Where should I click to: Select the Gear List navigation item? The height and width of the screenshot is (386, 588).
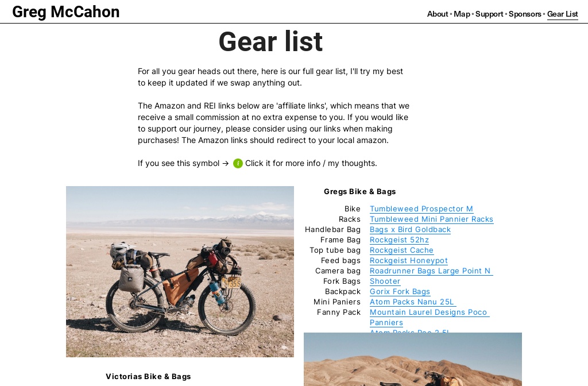click(x=562, y=14)
